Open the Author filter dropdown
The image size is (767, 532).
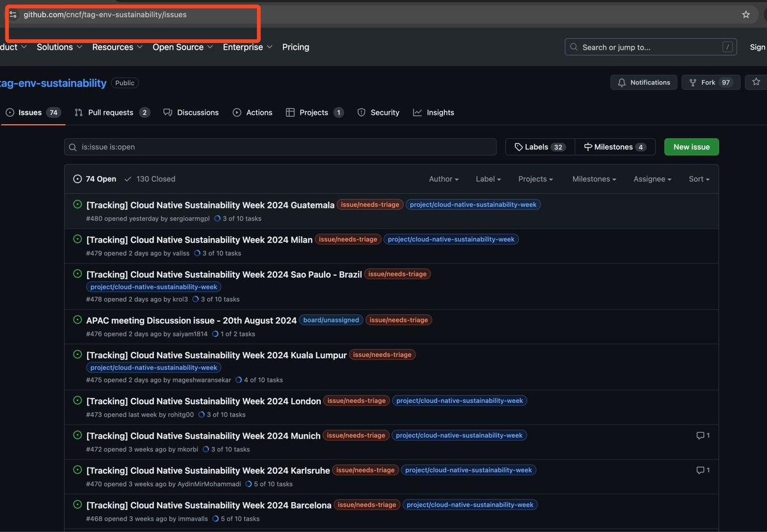pyautogui.click(x=444, y=179)
